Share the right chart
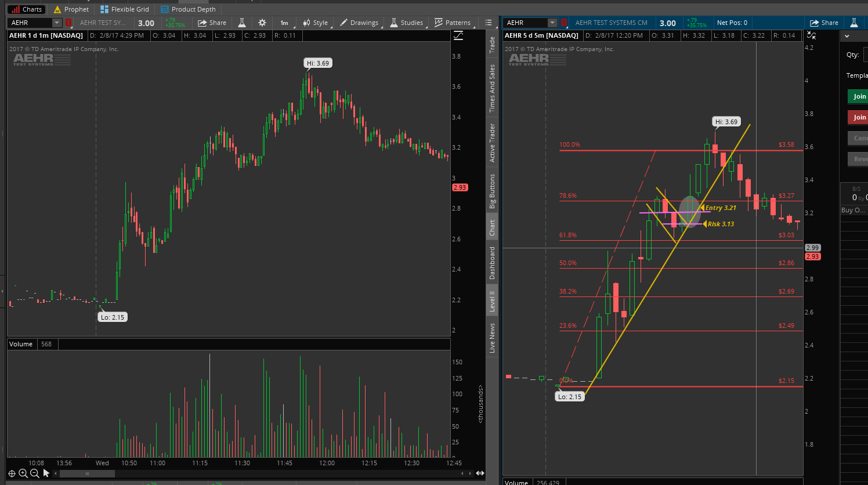Viewport: 868px width, 485px height. coord(824,23)
